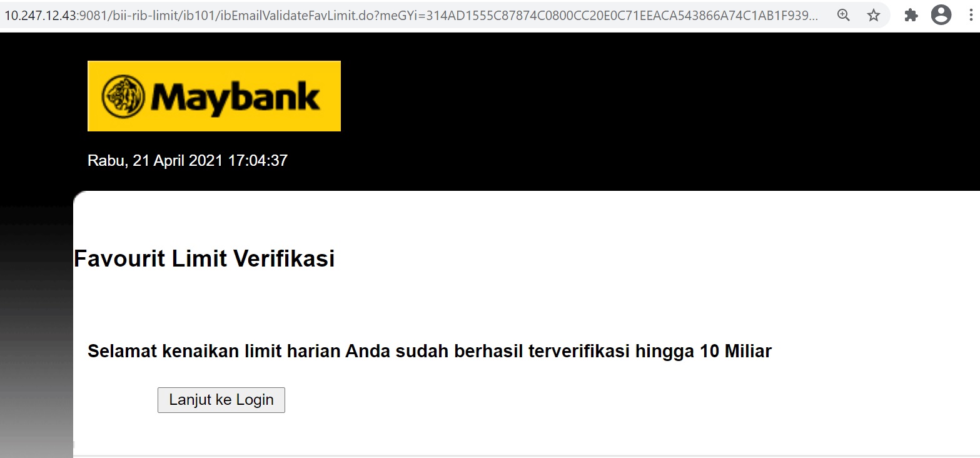Bookmark this page with the star icon
980x458 pixels.
tap(874, 16)
